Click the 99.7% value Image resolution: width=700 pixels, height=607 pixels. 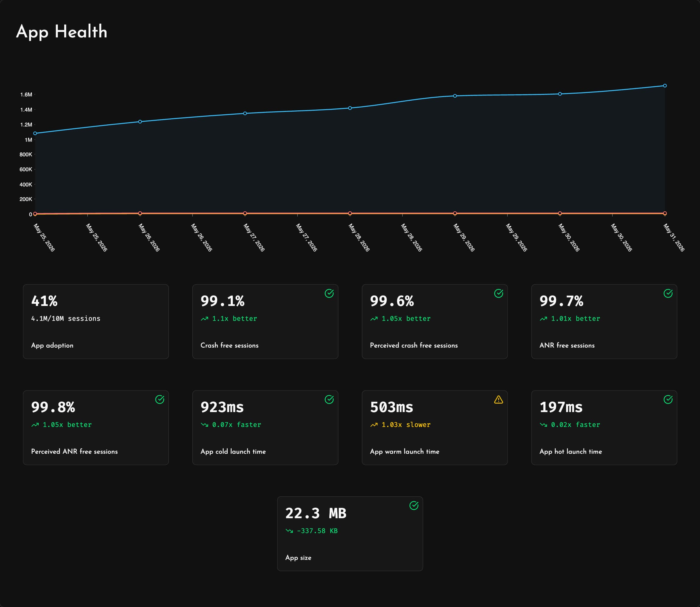click(561, 301)
